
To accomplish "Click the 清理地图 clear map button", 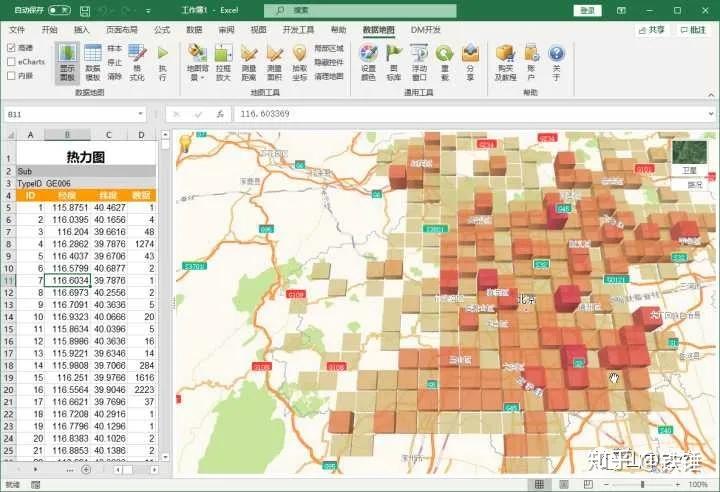I will tap(329, 76).
